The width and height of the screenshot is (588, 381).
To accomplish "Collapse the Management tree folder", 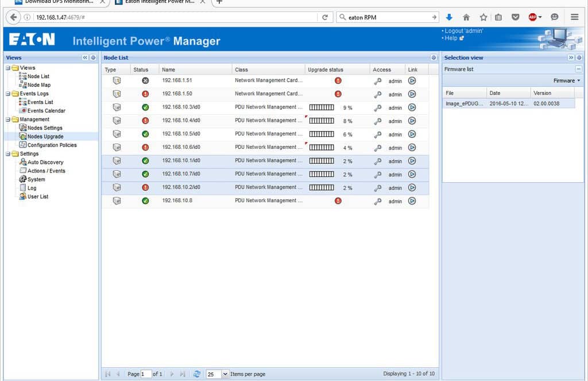I will pyautogui.click(x=8, y=120).
